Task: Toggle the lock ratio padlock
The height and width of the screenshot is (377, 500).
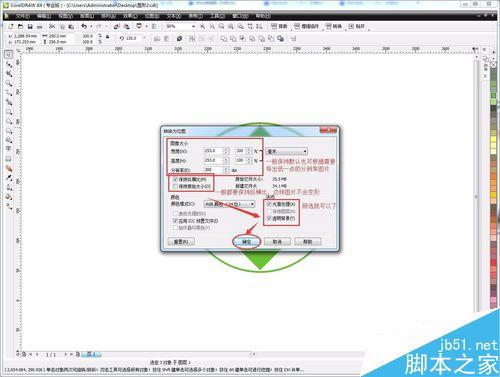Action: (108, 37)
